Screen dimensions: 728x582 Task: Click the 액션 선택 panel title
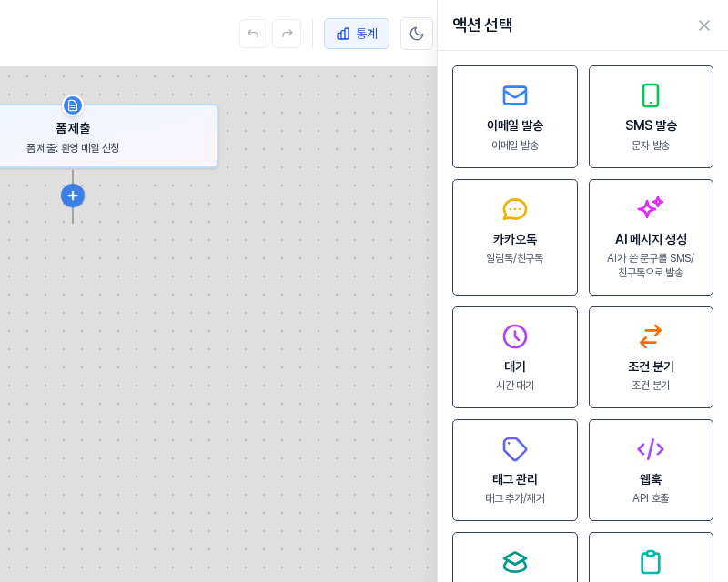(482, 25)
